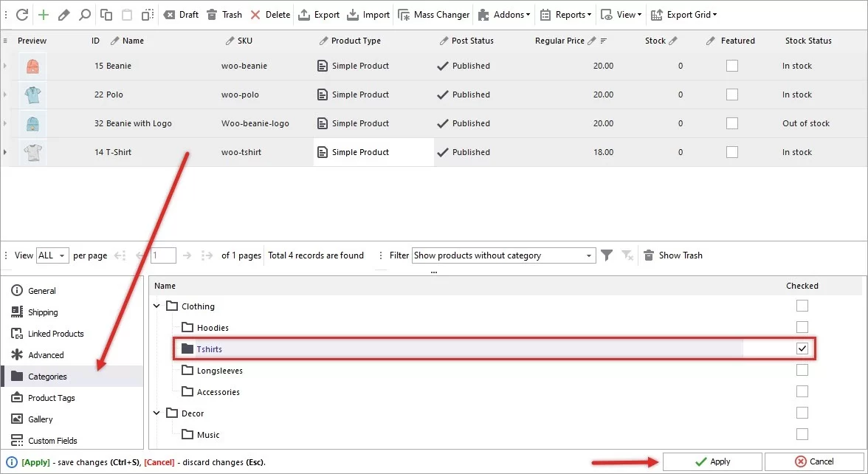Image resolution: width=868 pixels, height=474 pixels.
Task: Open the Mass Changer tool
Action: [x=433, y=14]
